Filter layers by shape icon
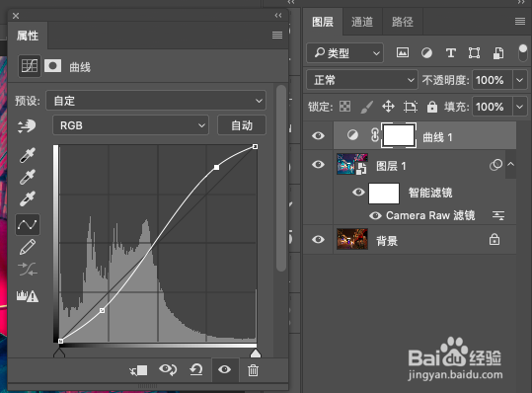The image size is (532, 393). click(x=474, y=53)
